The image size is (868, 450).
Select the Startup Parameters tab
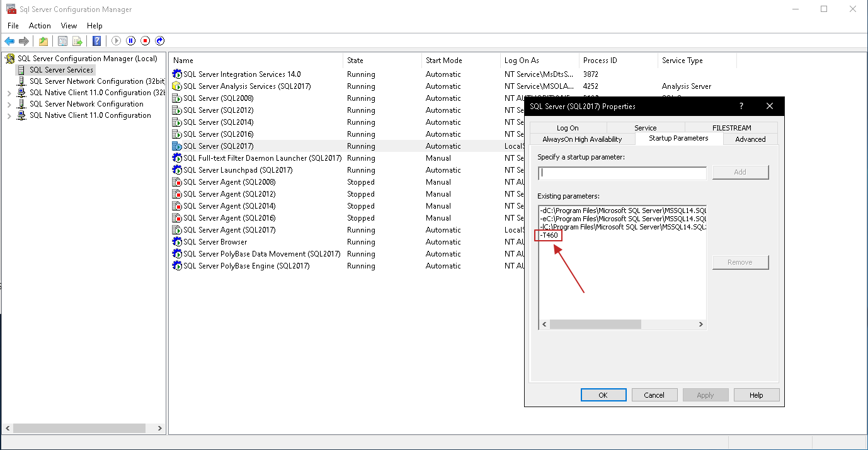coord(678,138)
